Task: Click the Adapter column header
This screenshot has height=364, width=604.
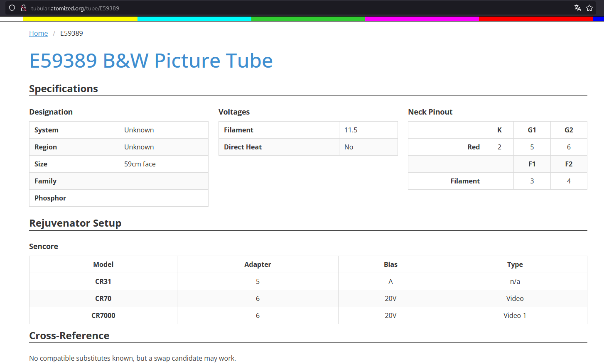Action: click(258, 264)
